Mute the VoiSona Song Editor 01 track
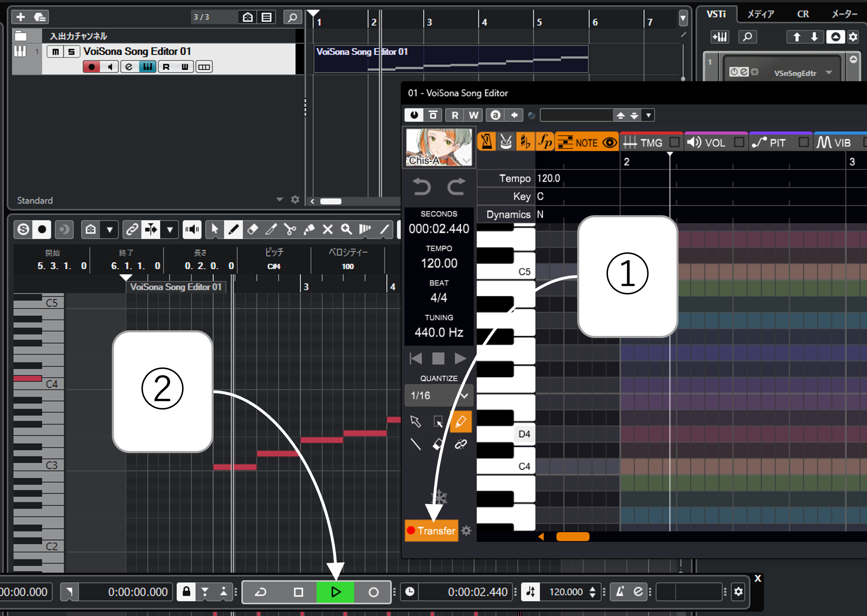 (x=56, y=51)
